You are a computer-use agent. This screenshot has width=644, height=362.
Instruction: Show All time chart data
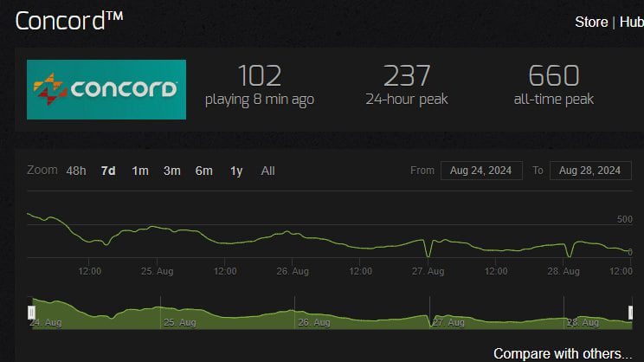[x=268, y=171]
